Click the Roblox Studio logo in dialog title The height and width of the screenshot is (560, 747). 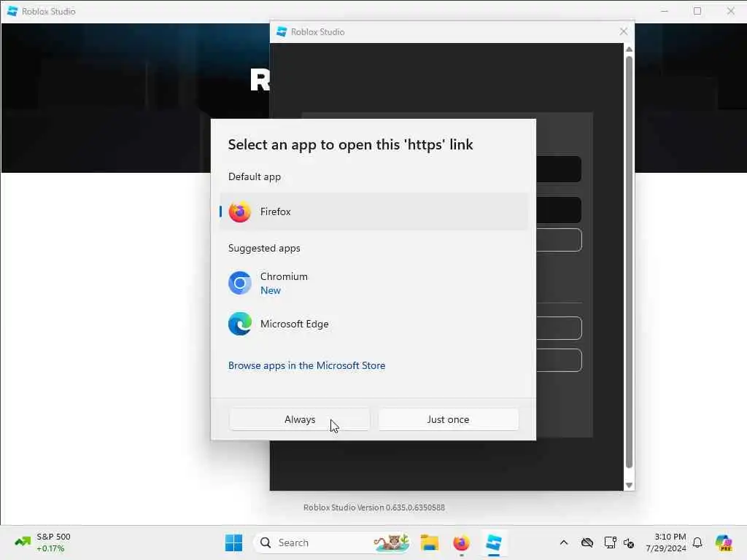tap(282, 32)
